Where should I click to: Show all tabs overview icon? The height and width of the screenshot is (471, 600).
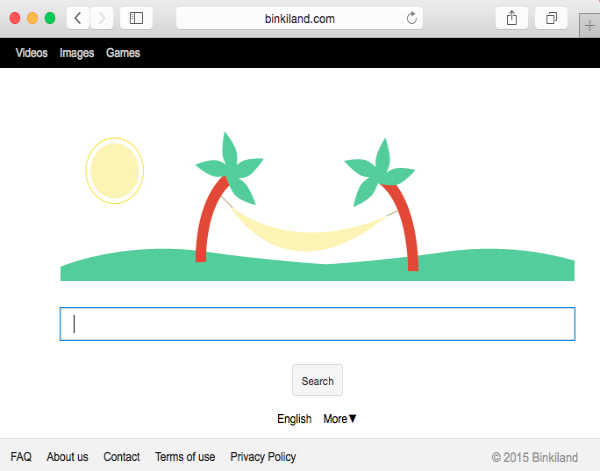point(551,18)
